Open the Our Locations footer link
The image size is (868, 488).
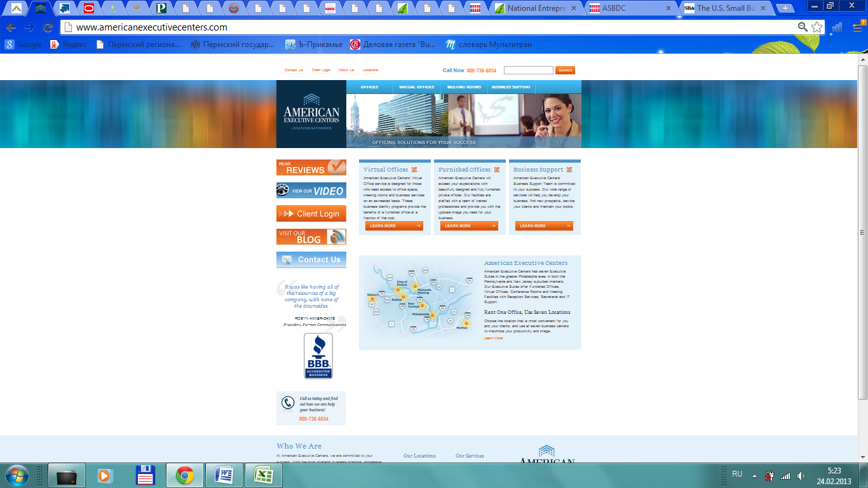(419, 456)
